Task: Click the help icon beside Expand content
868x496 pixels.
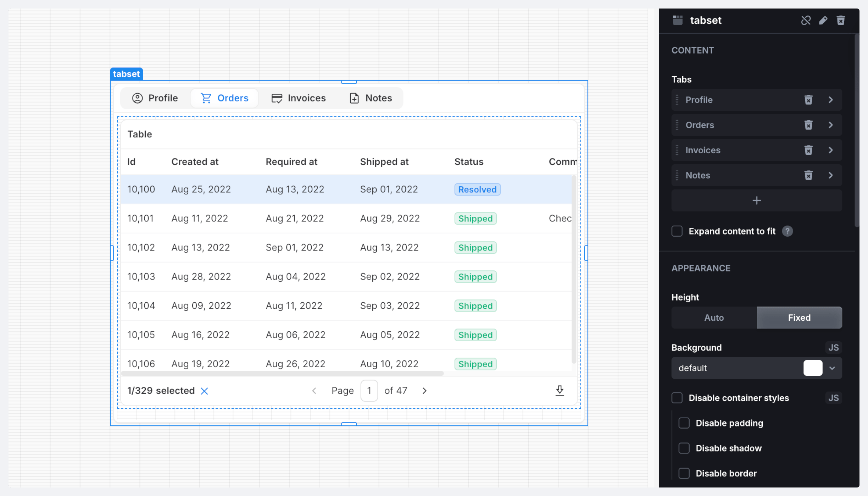Action: [x=787, y=231]
